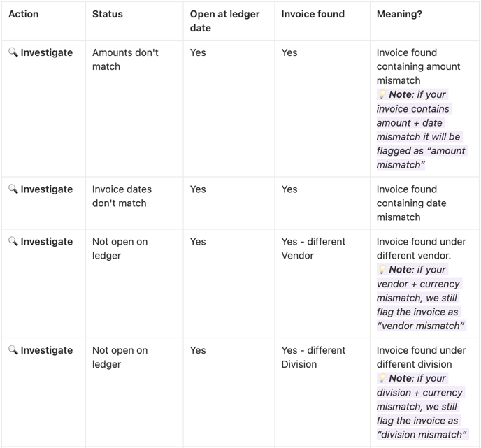
Task: Click the "Amounts don't match" status cell
Action: point(125,59)
